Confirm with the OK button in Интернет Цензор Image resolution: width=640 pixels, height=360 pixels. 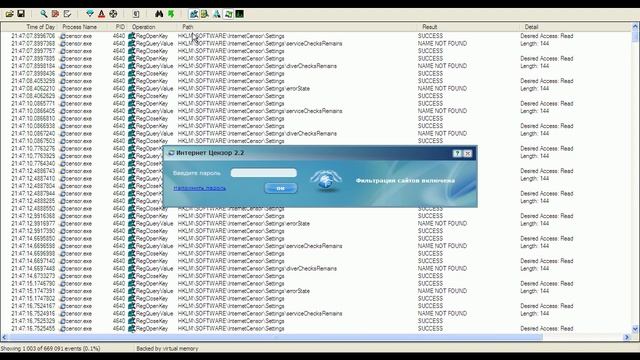click(281, 188)
